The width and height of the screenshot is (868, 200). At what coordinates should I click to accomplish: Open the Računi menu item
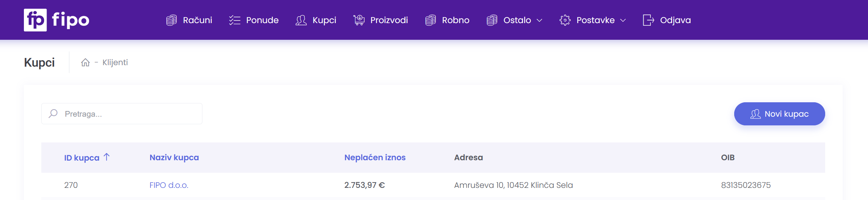(197, 20)
